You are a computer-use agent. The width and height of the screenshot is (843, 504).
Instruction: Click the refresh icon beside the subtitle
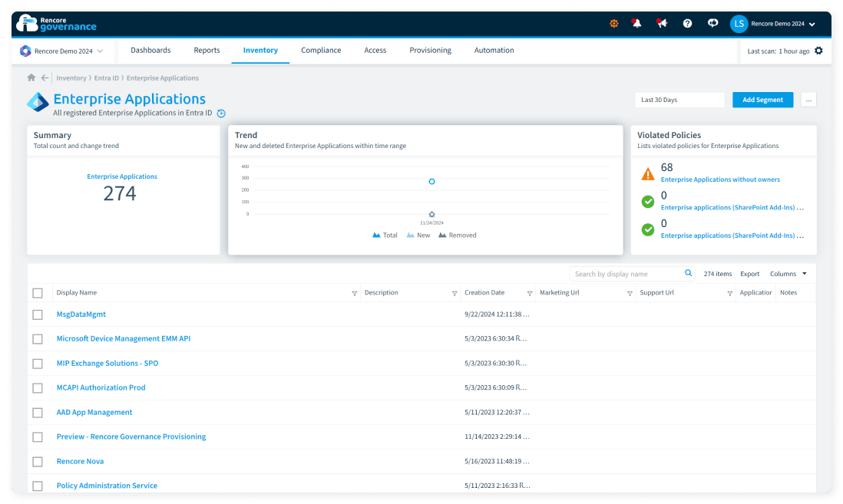[221, 114]
